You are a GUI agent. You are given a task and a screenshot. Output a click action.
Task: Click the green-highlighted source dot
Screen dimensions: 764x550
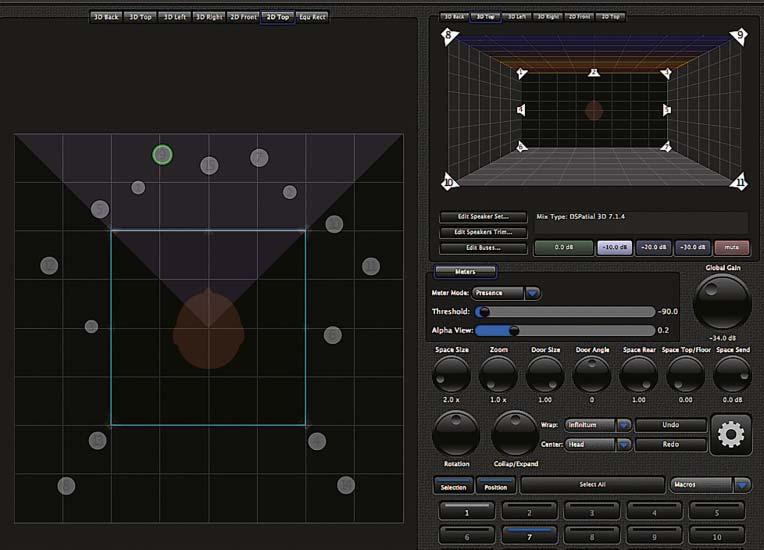point(162,155)
